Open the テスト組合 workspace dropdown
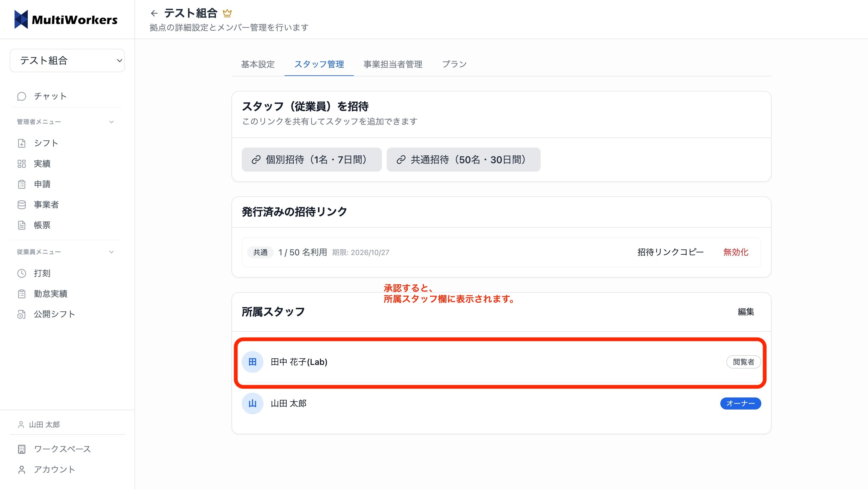This screenshot has width=868, height=489. [67, 61]
